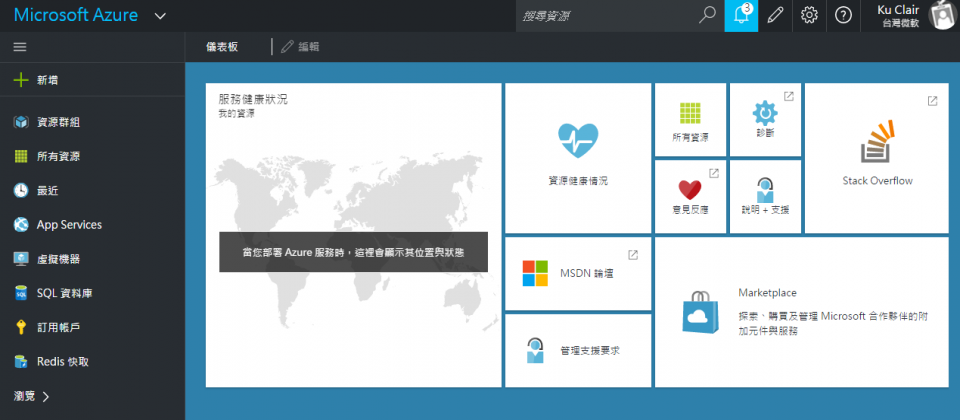The width and height of the screenshot is (960, 420).
Task: Click external link icon on 診斷 tile
Action: point(789,96)
